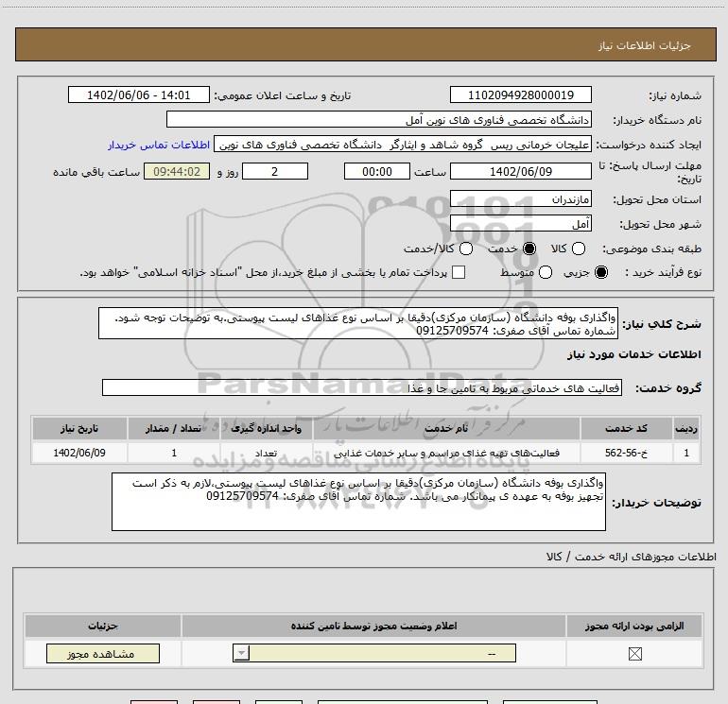Screen dimensions: 728x704
Task: Click the اطلاعات خدمات مورد نیاز heading
Action: (633, 354)
